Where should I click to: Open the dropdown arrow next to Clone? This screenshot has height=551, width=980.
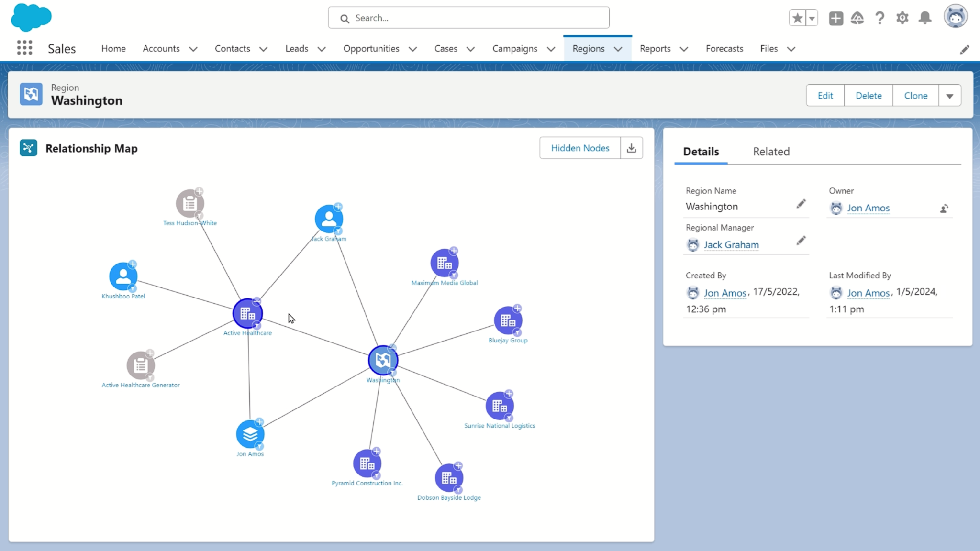(x=950, y=95)
